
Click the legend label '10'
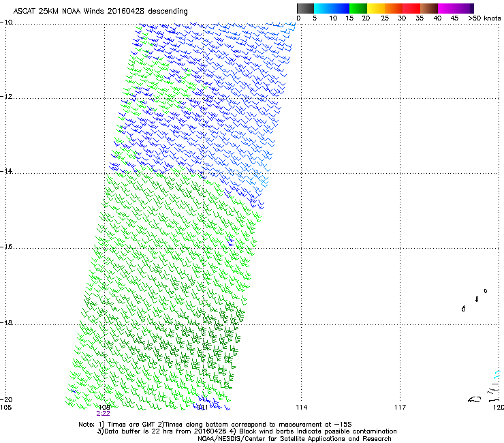(333, 18)
